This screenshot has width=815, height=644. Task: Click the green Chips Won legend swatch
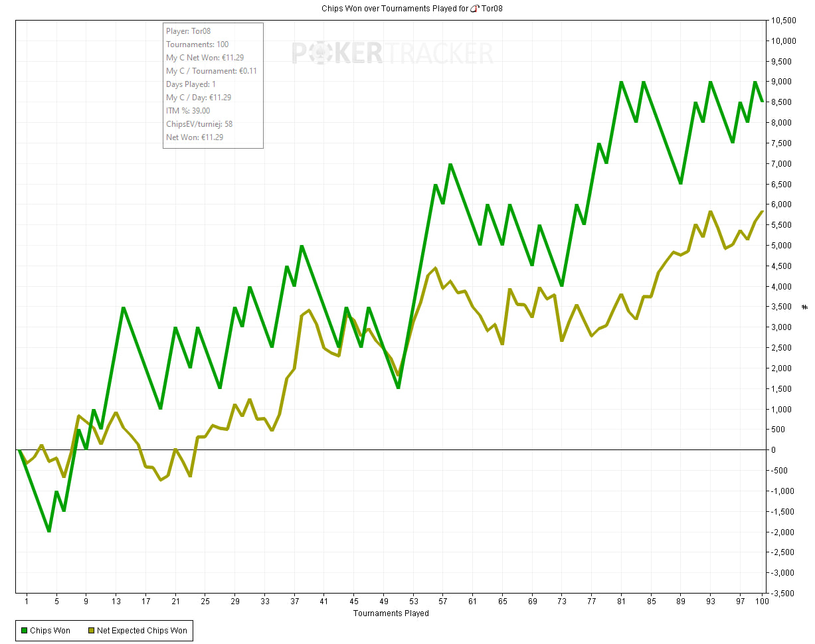click(24, 631)
